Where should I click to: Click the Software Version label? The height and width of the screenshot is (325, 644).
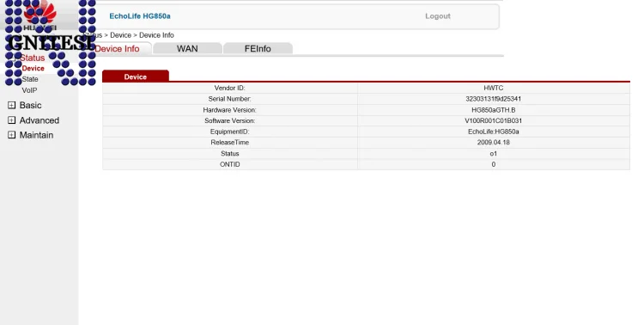229,120
